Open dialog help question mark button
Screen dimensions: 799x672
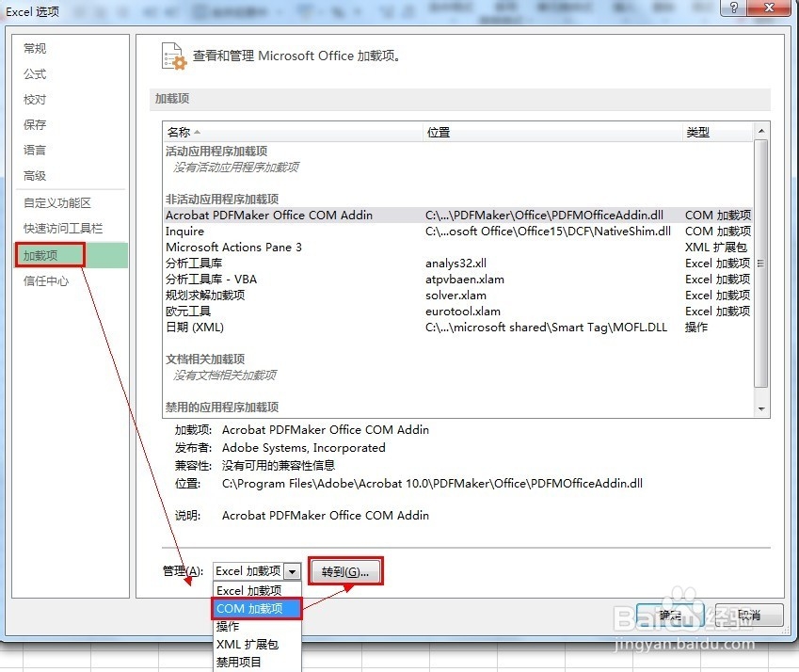coord(733,8)
